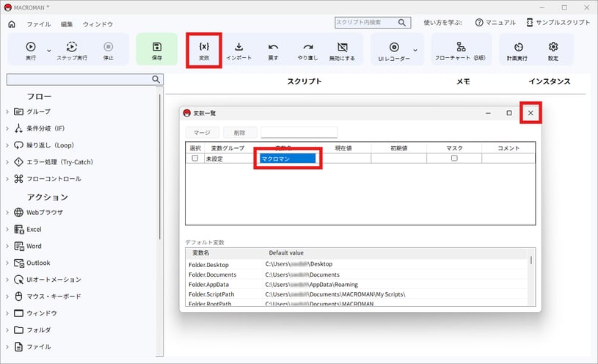The height and width of the screenshot is (364, 598).
Task: Open the 変数 variables tool
Action: click(204, 51)
